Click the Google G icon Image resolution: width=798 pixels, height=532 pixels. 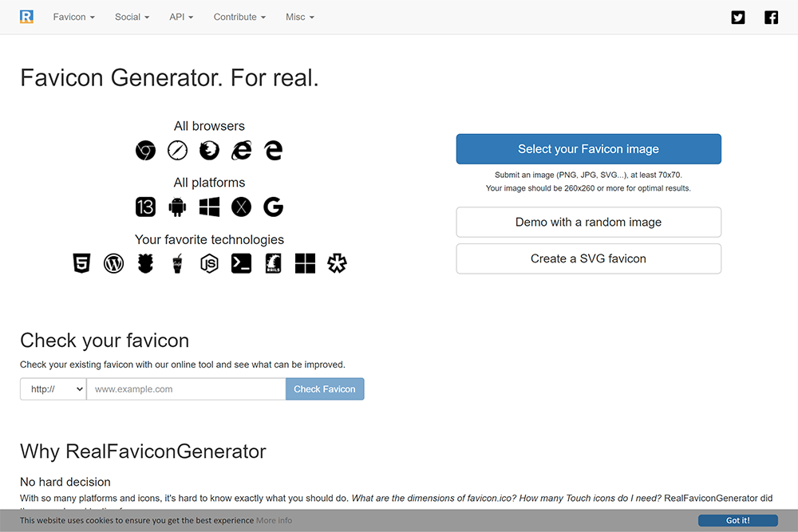point(273,207)
